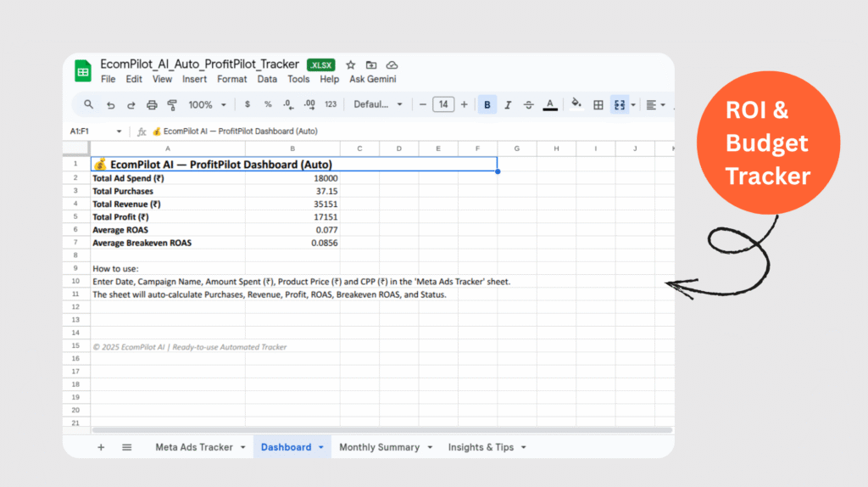The height and width of the screenshot is (487, 868).
Task: Open the search magnifier in toolbar
Action: [88, 104]
